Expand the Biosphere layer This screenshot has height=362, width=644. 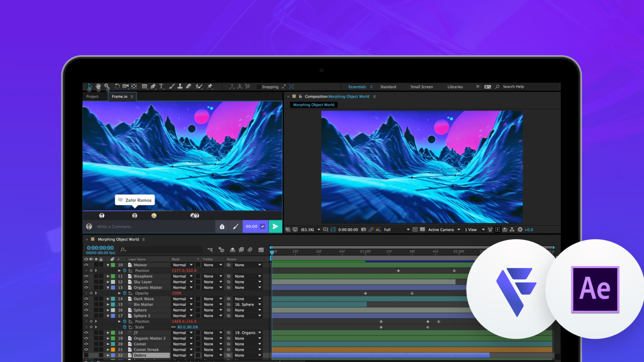point(108,276)
